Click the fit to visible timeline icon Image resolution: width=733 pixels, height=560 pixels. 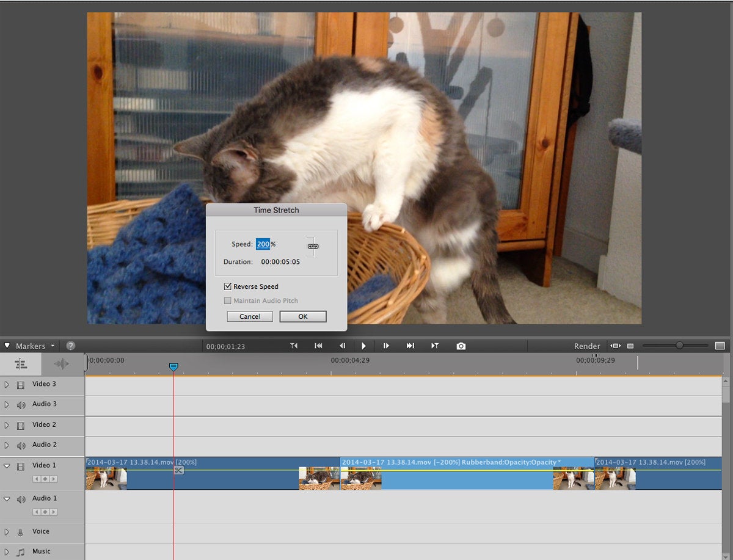point(616,346)
